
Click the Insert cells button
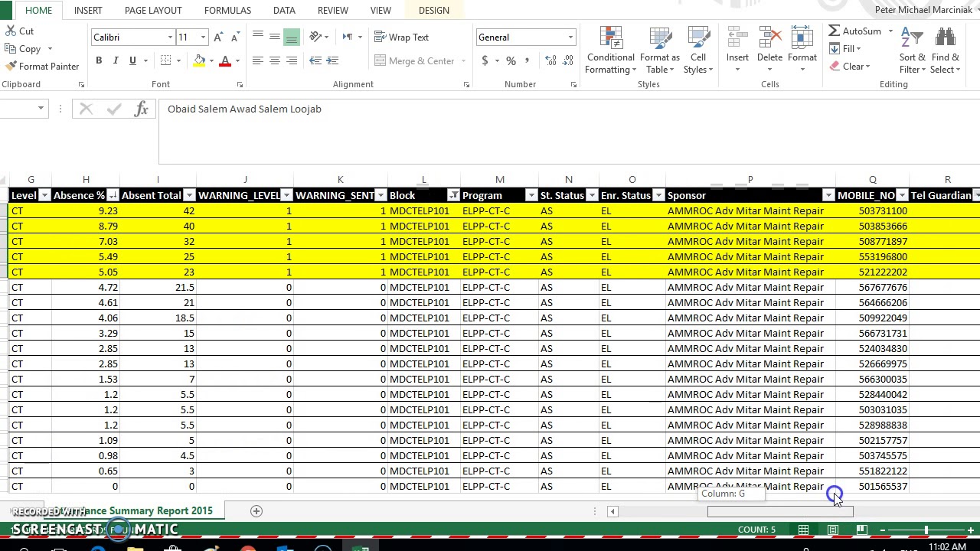point(737,51)
